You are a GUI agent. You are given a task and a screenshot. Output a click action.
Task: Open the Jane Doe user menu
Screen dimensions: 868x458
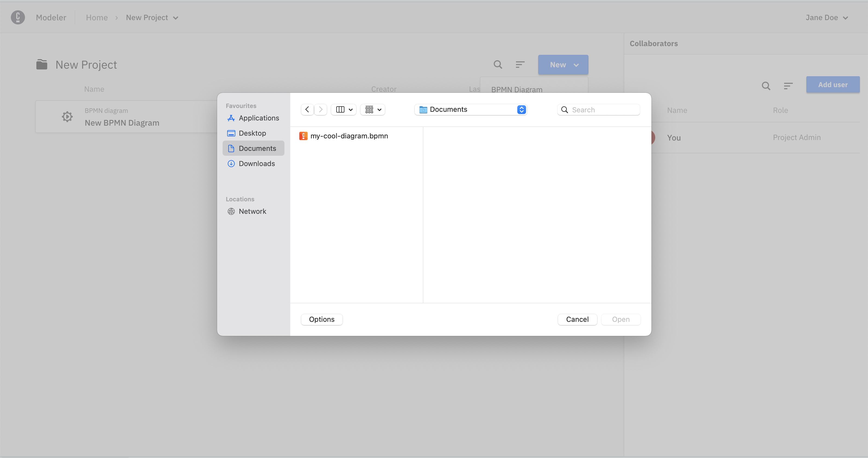[x=826, y=18]
